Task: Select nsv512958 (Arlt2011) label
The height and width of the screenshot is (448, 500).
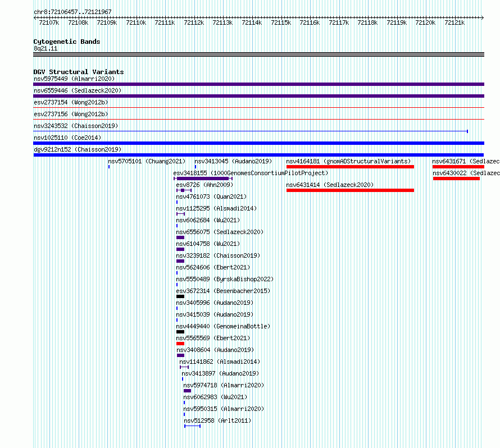Action: coord(217,420)
